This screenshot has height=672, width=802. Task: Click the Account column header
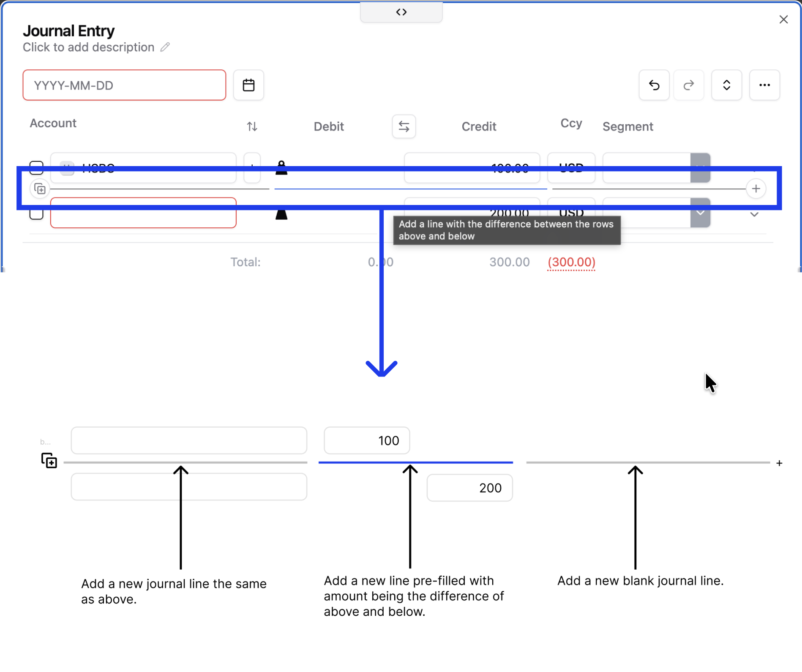point(53,123)
